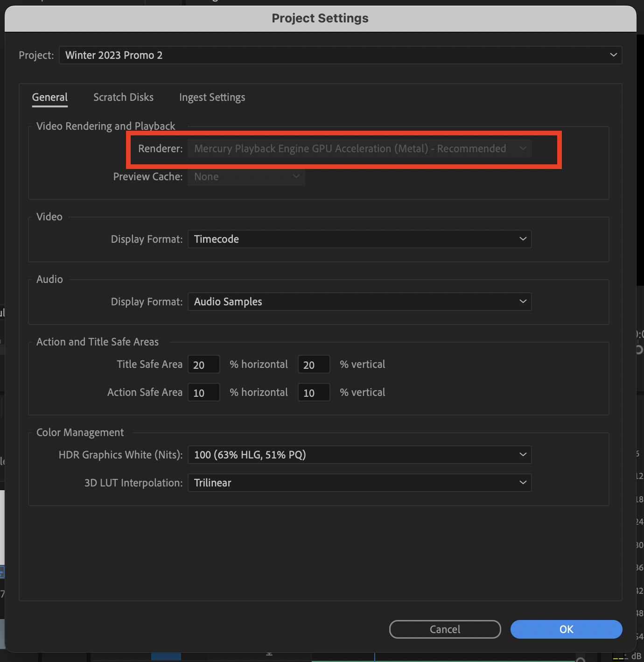The width and height of the screenshot is (644, 662).
Task: Click the Preview Cache chevron arrow
Action: [296, 176]
